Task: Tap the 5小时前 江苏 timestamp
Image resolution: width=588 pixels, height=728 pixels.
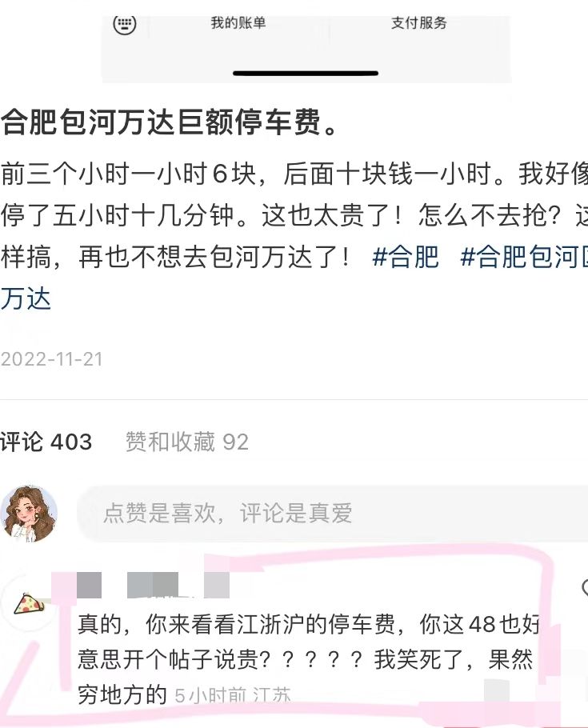Action: [233, 696]
